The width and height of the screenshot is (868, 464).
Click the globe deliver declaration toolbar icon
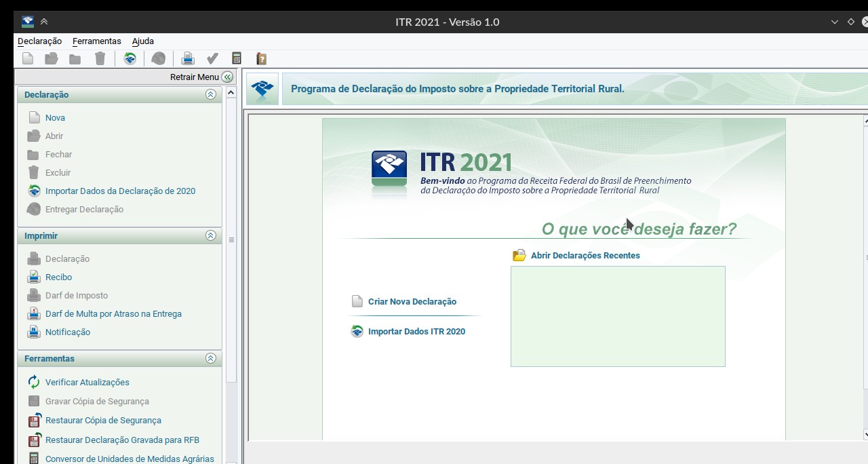coord(158,58)
